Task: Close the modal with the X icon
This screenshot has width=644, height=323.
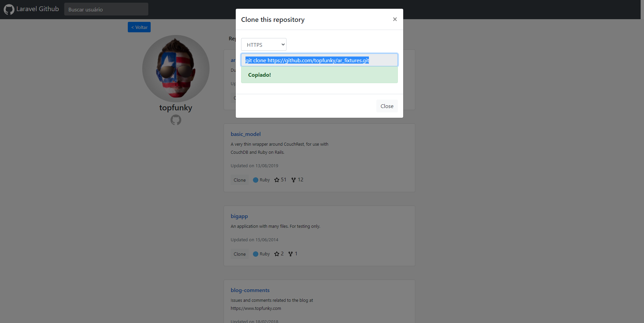Action: [395, 19]
